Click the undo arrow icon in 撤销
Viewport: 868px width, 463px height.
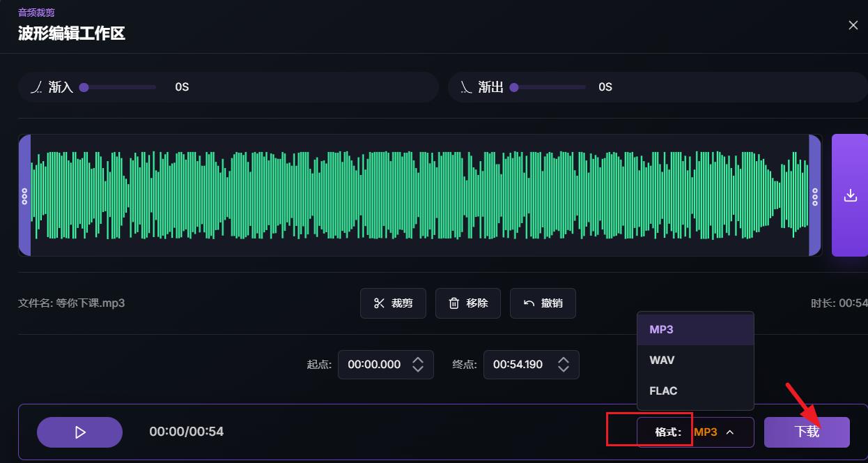[529, 303]
